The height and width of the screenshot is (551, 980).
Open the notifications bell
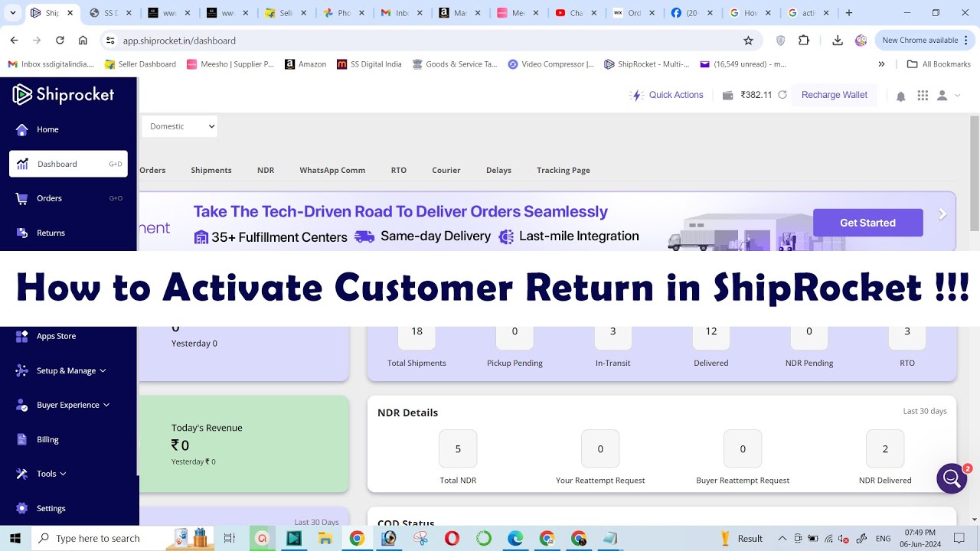(901, 96)
